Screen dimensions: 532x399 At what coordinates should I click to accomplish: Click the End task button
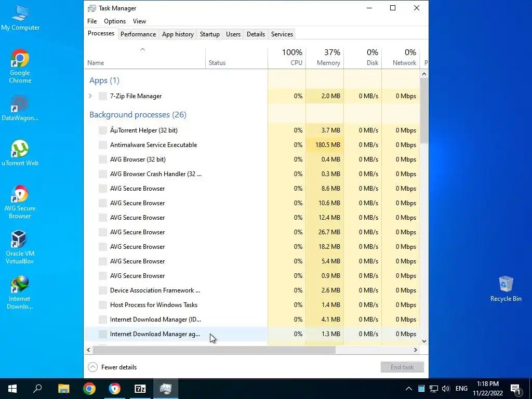[402, 367]
